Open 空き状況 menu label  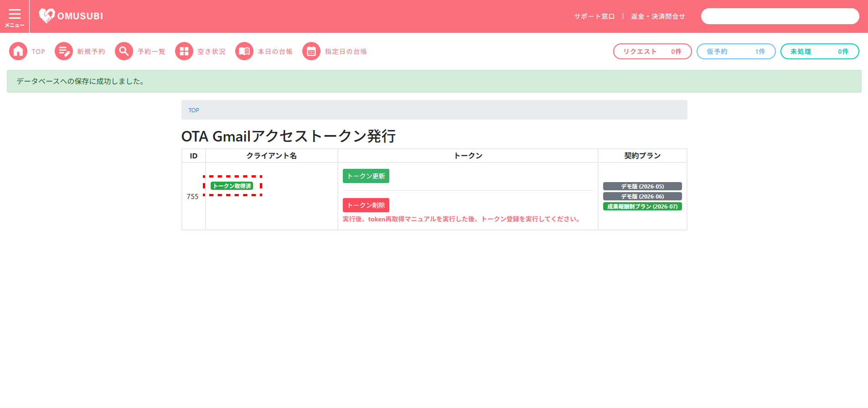point(212,52)
